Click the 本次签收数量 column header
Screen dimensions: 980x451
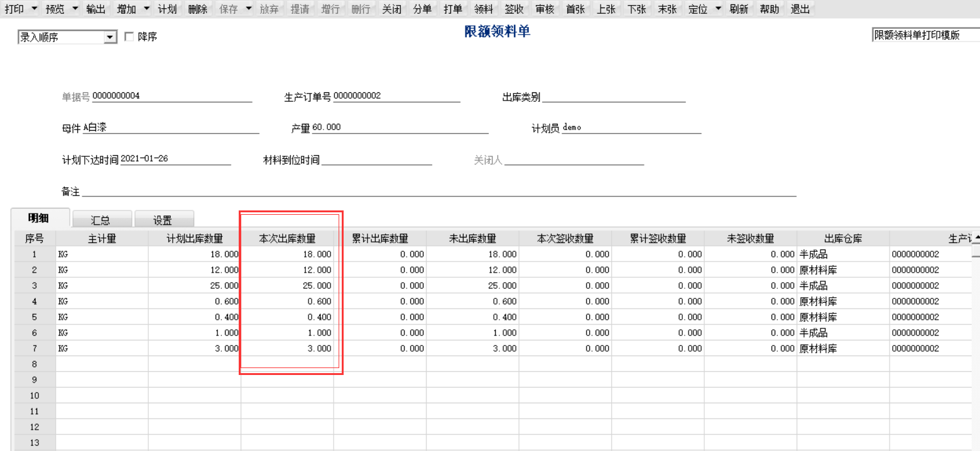pos(565,239)
